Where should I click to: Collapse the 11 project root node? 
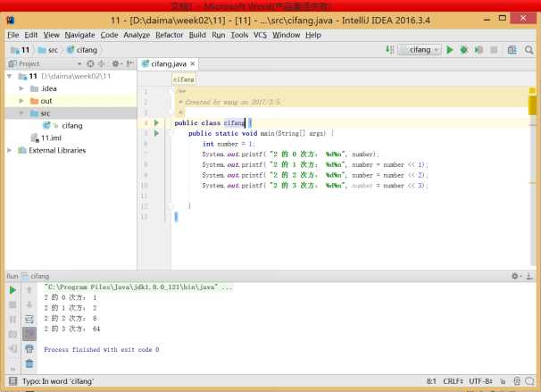coord(10,76)
